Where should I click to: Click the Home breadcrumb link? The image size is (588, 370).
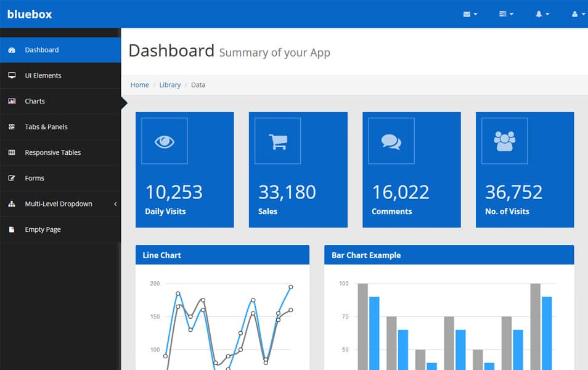pyautogui.click(x=139, y=84)
